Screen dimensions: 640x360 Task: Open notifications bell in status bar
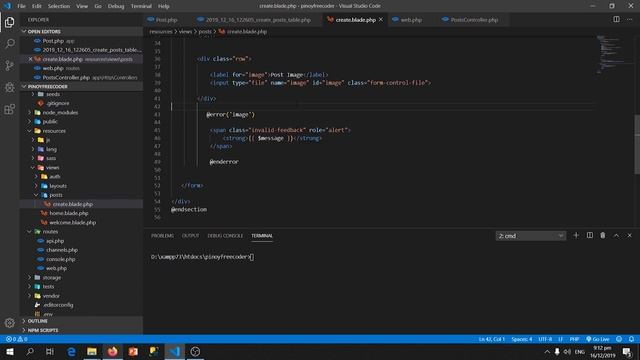(631, 339)
